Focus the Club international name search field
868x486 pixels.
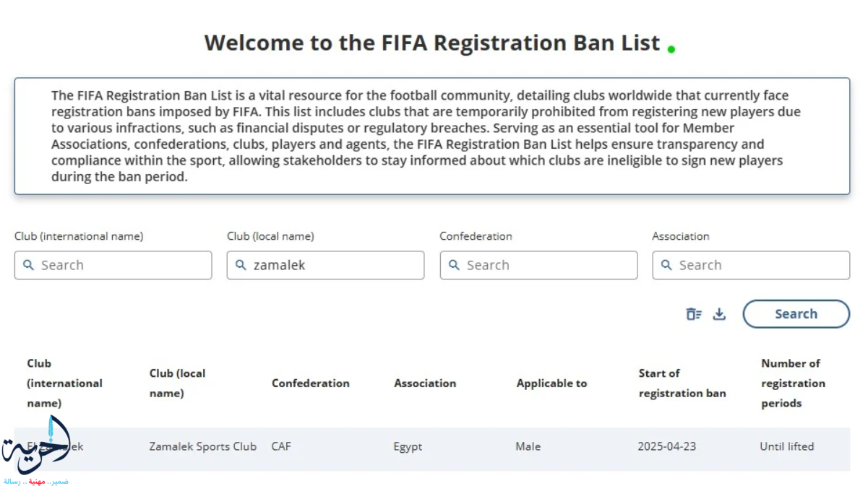tap(113, 265)
